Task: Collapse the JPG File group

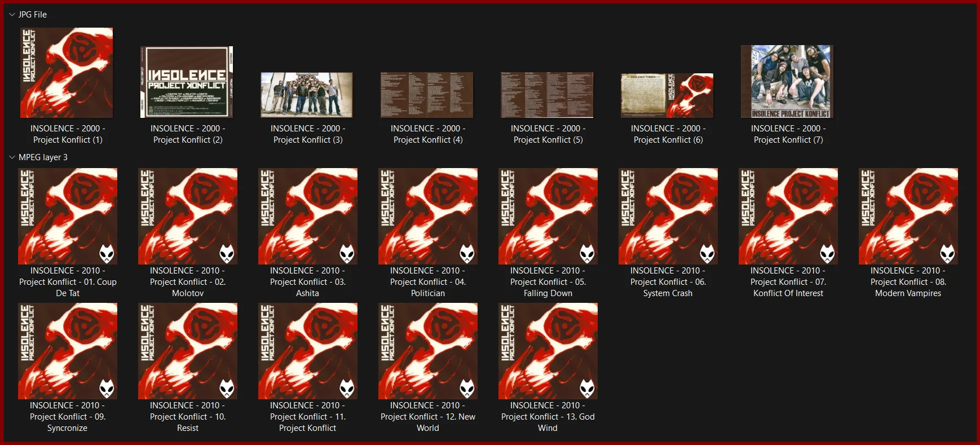Action: pyautogui.click(x=12, y=15)
